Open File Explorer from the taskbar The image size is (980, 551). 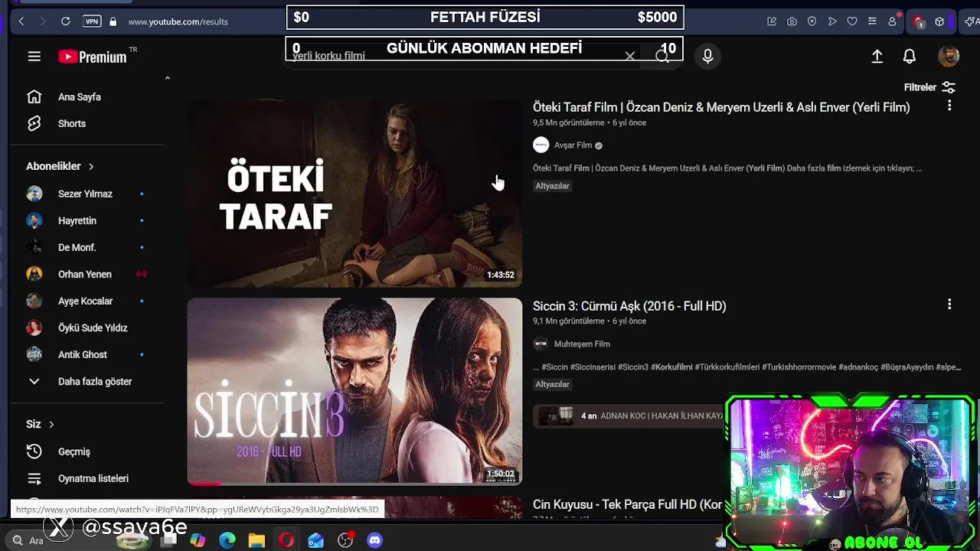point(256,540)
